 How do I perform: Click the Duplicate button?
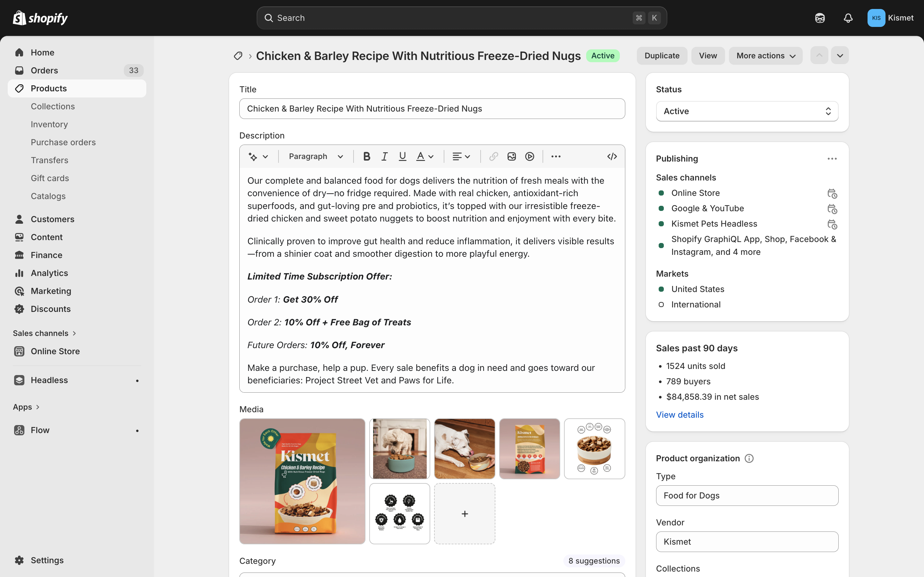(x=661, y=55)
